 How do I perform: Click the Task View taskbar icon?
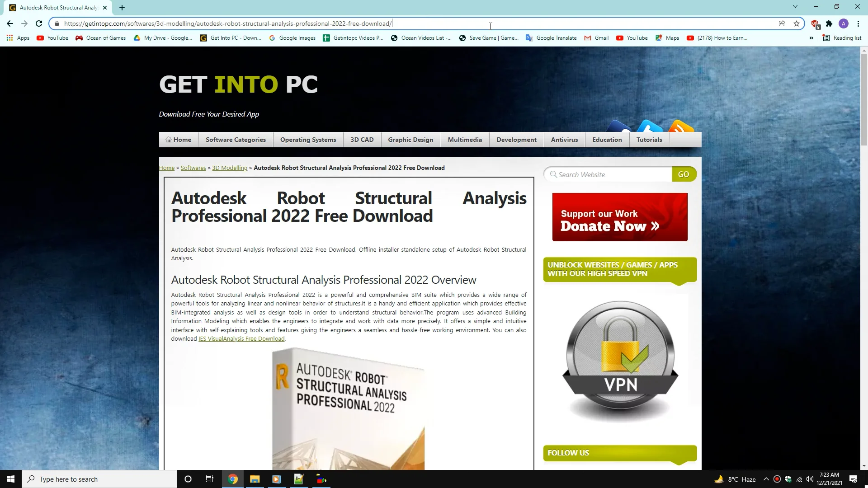[x=210, y=479]
